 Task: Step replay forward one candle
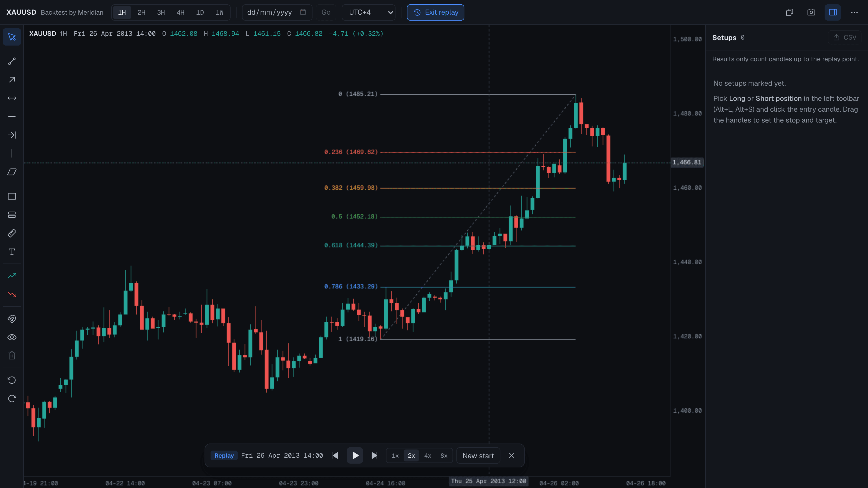(x=374, y=456)
